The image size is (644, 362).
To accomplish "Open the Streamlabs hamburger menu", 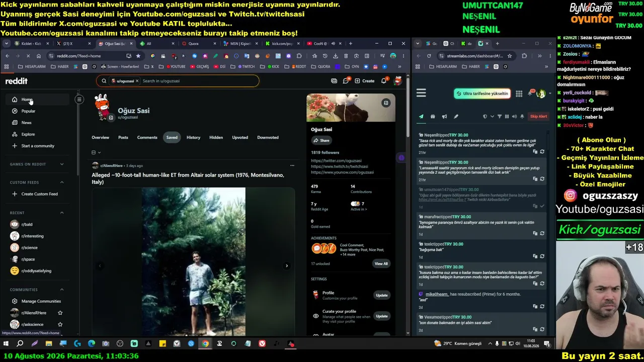I will tap(421, 93).
